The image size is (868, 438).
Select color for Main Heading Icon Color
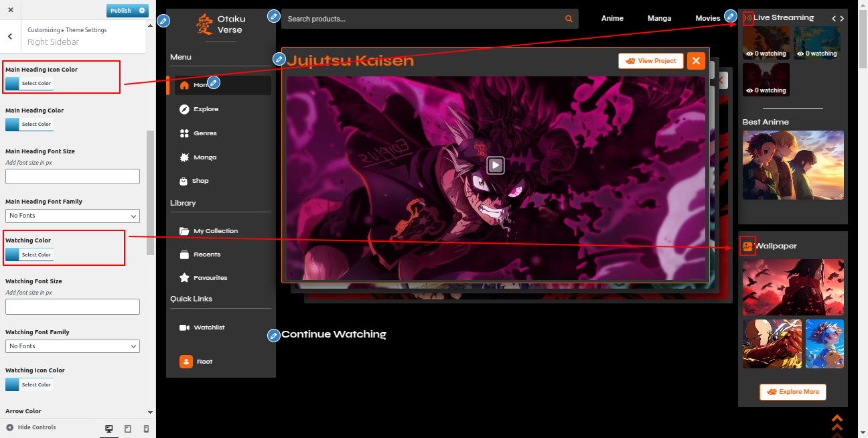(29, 84)
